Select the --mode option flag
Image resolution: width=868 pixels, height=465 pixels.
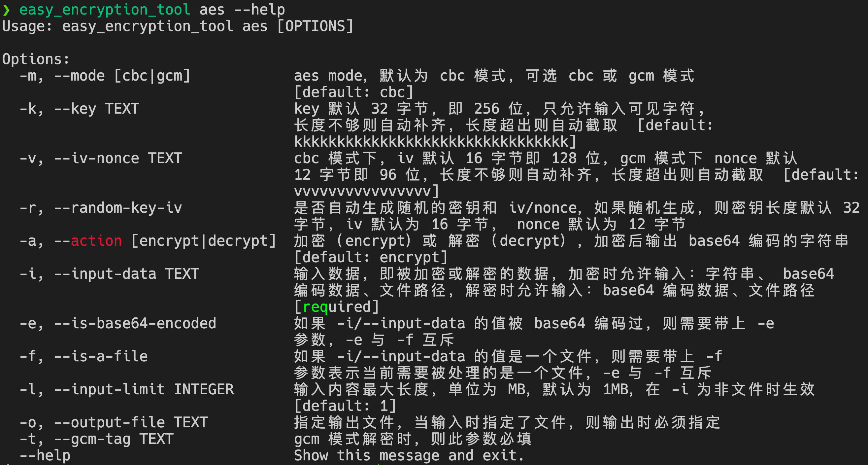point(80,76)
